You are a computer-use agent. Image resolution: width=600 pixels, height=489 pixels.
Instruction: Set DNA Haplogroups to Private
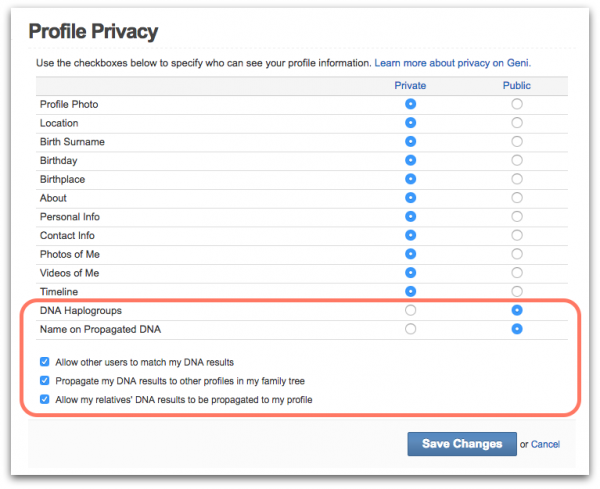tap(410, 310)
